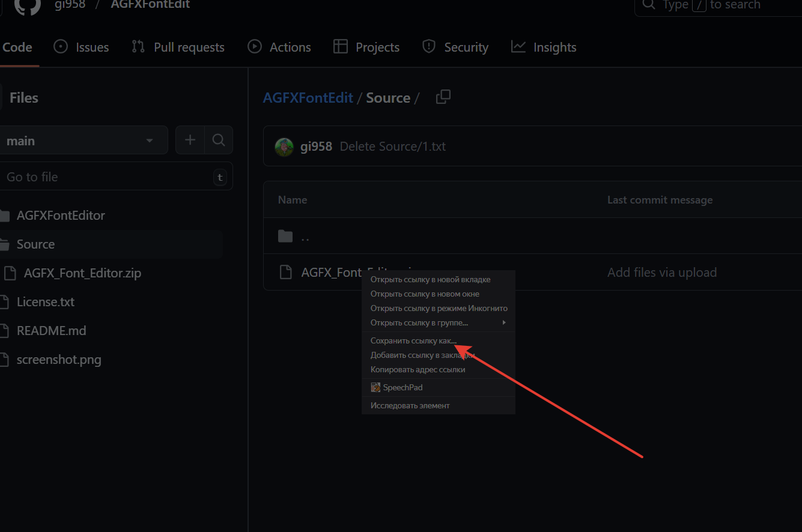The image size is (802, 532).
Task: Choose Исследовать элемент
Action: 439,406
